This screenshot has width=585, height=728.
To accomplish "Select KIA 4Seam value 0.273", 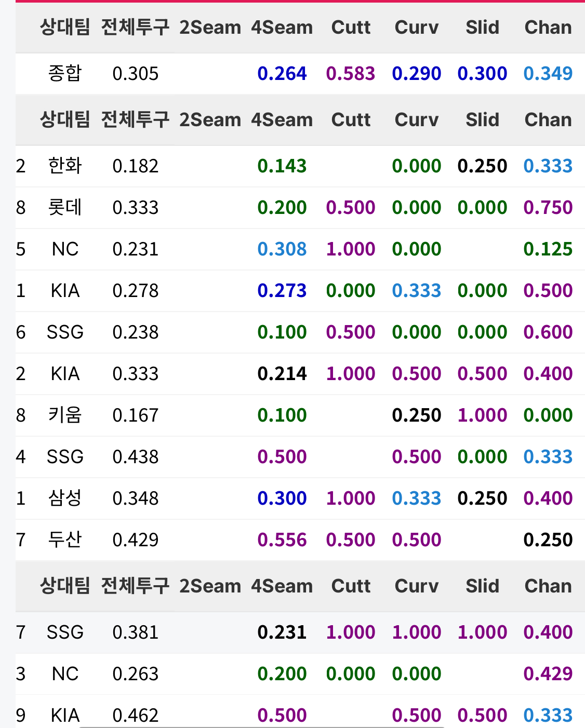I will 282,291.
